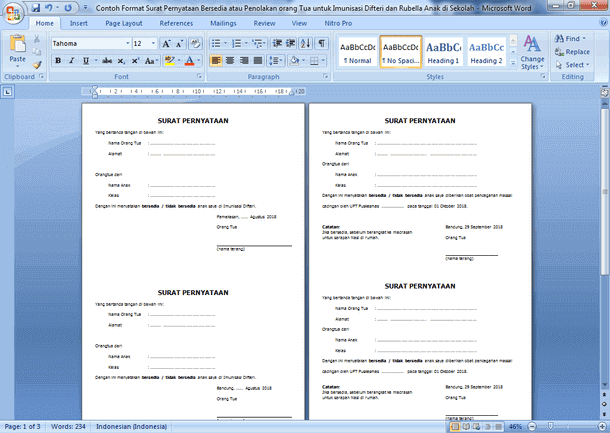The height and width of the screenshot is (433, 610).
Task: Click the tab selector at ruler corner
Action: tap(8, 92)
